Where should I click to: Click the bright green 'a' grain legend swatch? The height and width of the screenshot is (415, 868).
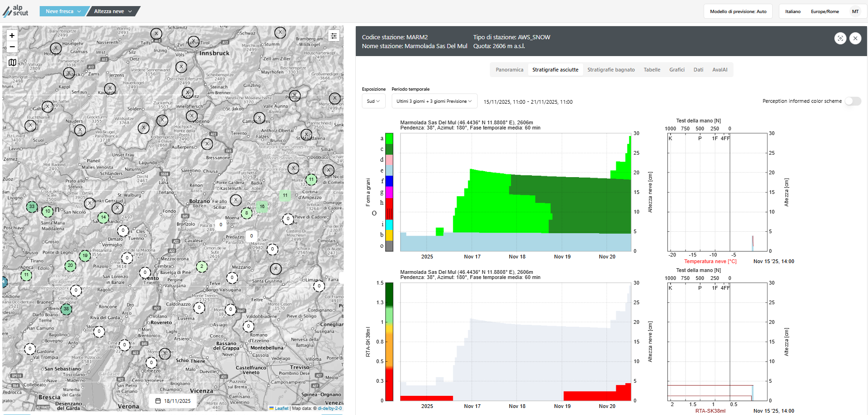(389, 138)
